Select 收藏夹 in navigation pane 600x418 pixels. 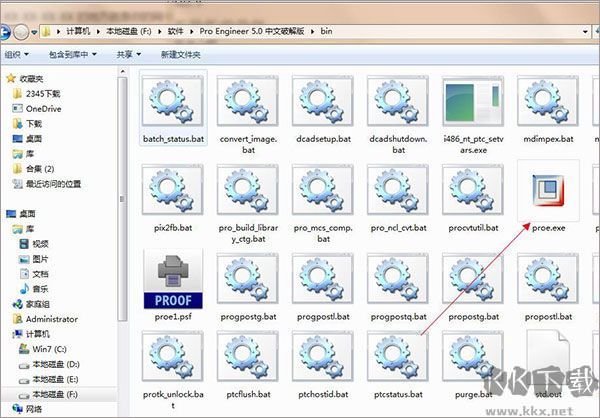click(x=25, y=78)
